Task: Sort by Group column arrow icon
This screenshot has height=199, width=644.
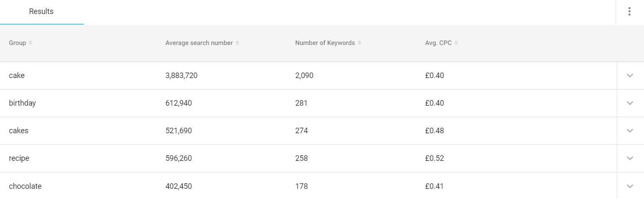Action: [31, 43]
